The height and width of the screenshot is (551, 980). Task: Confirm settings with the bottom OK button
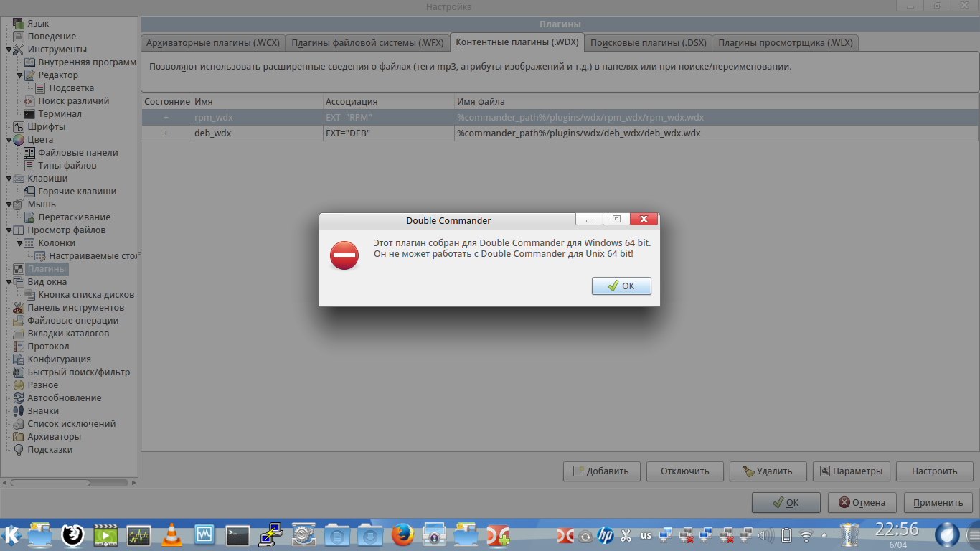point(786,502)
